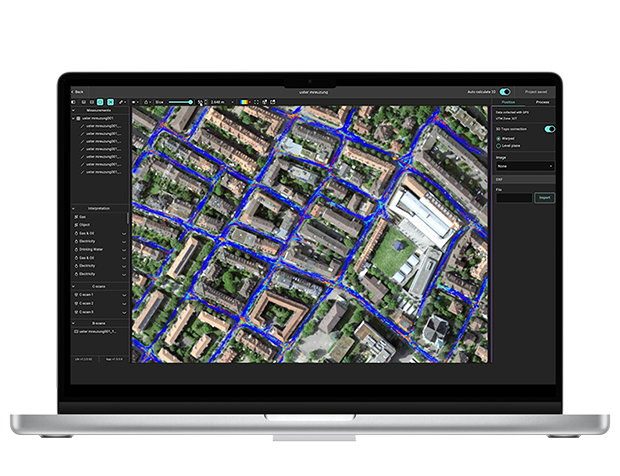
Task: Click the slice depth stepper arrows
Action: [206, 102]
